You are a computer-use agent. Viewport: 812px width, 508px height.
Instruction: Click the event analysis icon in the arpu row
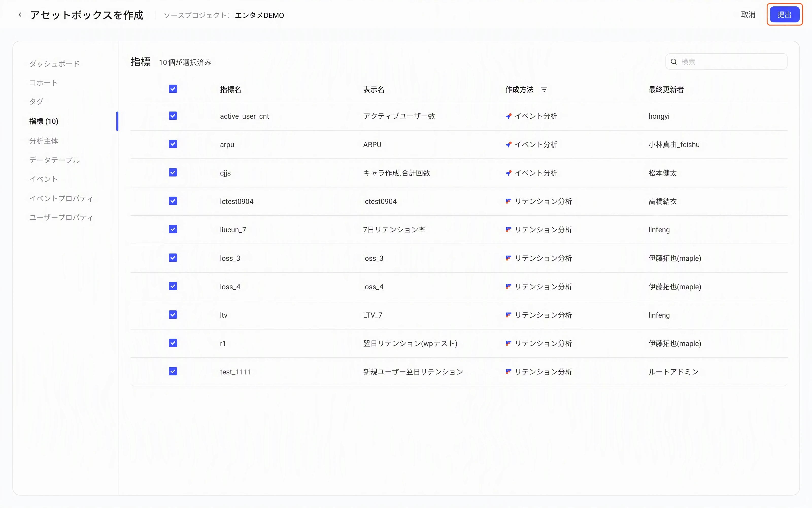508,145
